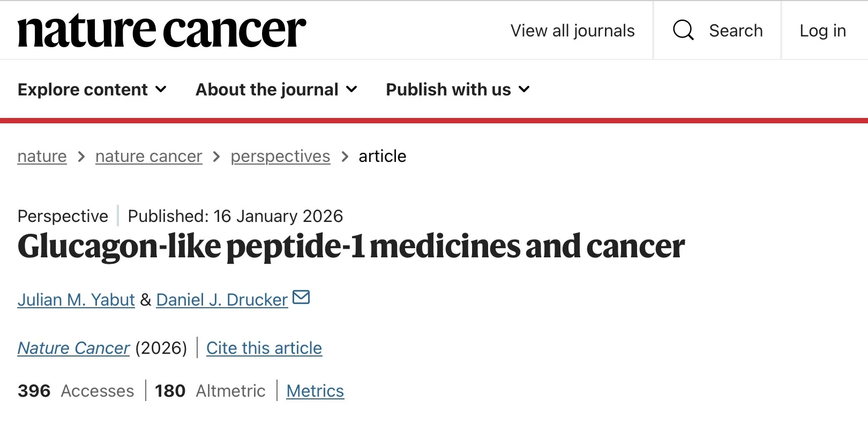
Task: Click the magnifying glass search icon
Action: [x=683, y=30]
